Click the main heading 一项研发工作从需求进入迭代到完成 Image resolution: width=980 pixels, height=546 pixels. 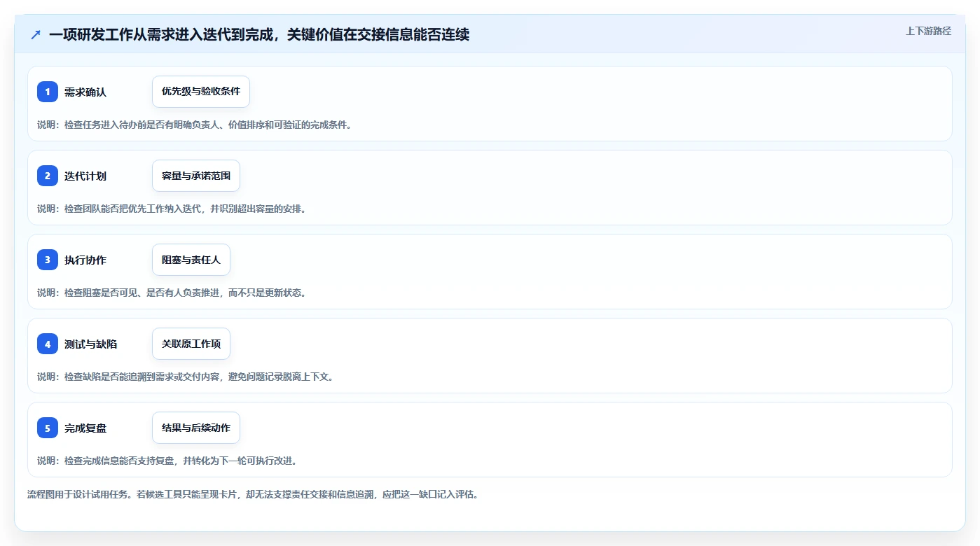(259, 34)
